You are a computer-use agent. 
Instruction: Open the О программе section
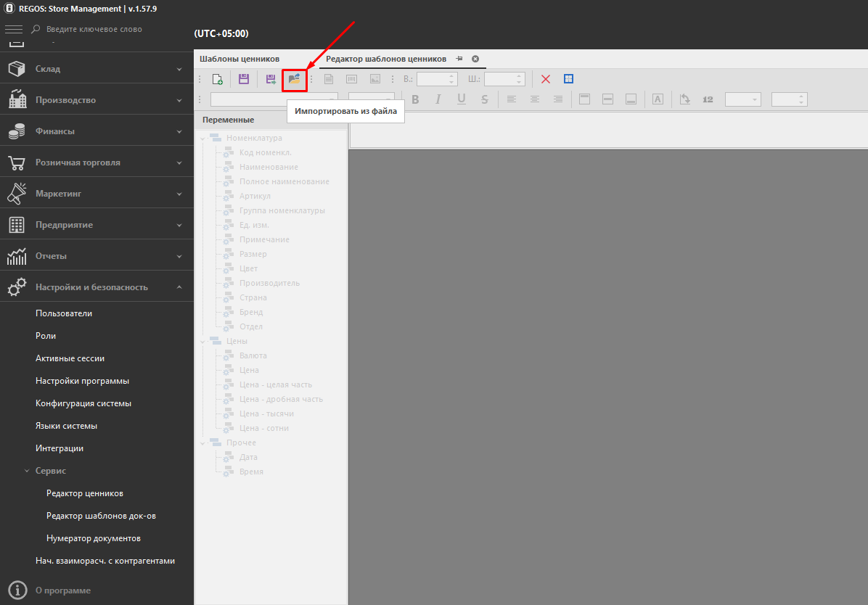click(63, 590)
